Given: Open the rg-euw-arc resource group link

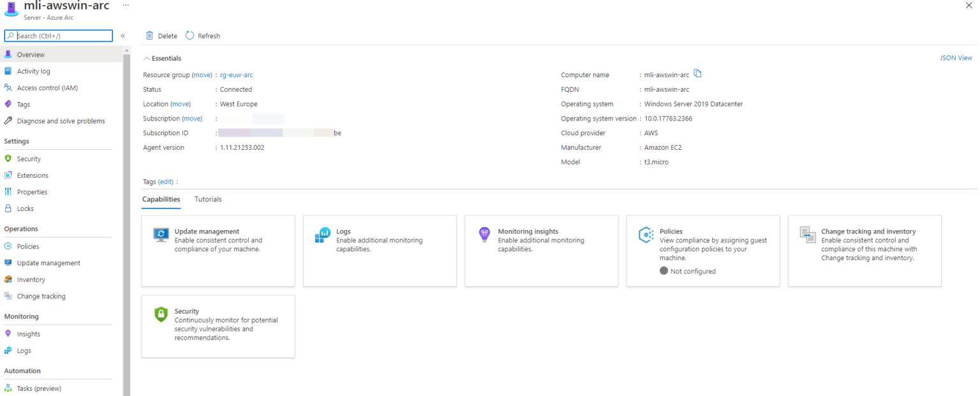Looking at the screenshot, I should (236, 75).
